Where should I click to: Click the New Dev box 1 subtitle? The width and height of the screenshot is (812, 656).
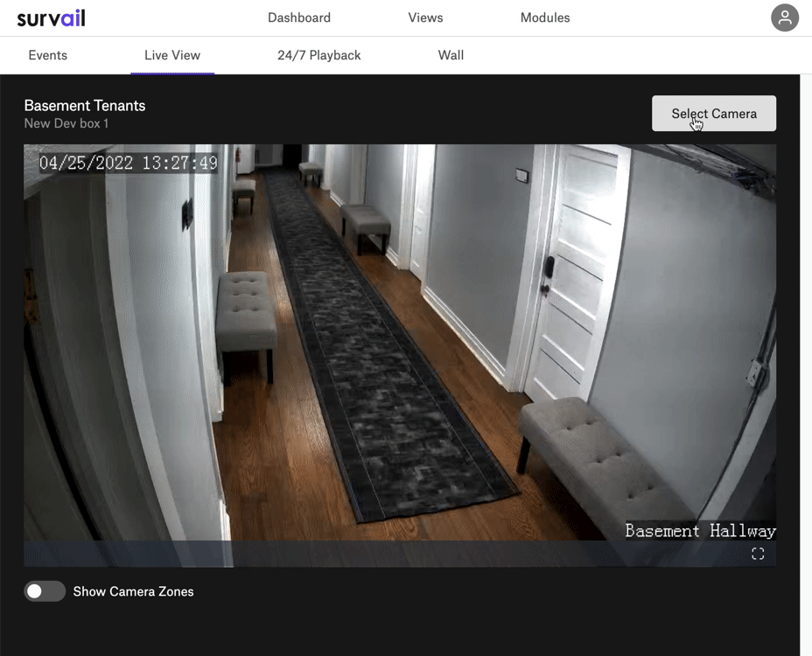pyautogui.click(x=66, y=123)
